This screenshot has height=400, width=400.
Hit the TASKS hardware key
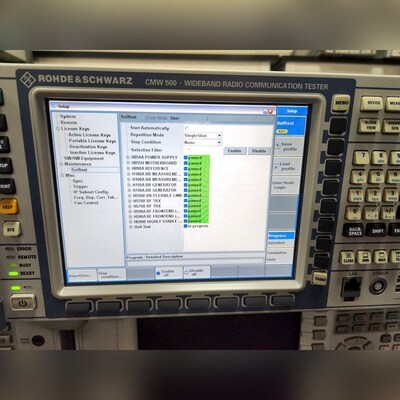click(x=320, y=279)
